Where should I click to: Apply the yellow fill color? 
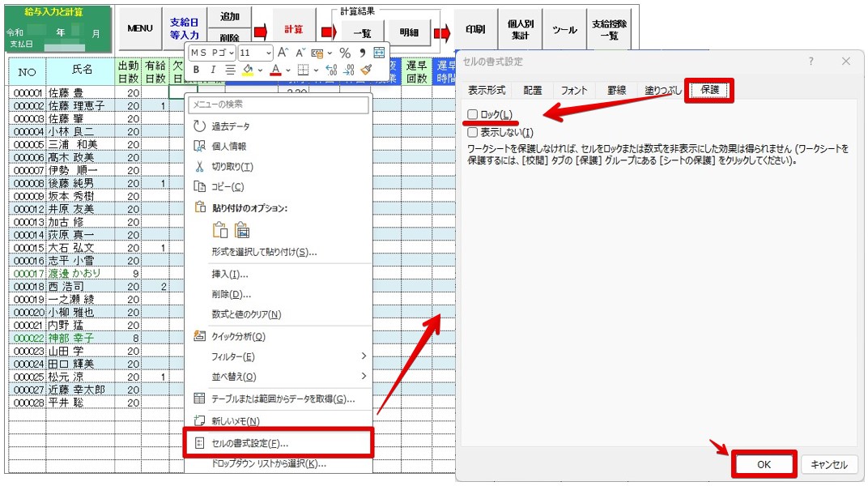pos(248,70)
